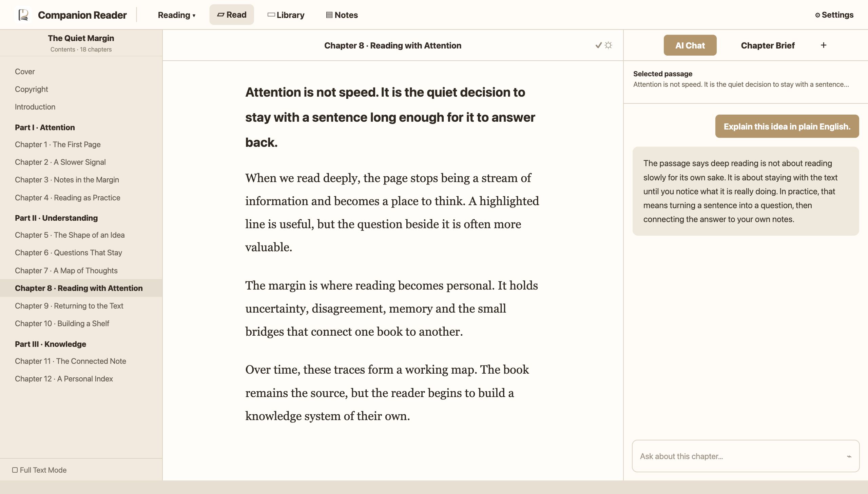Select the AI Chat tab
The width and height of the screenshot is (868, 494).
click(x=690, y=45)
